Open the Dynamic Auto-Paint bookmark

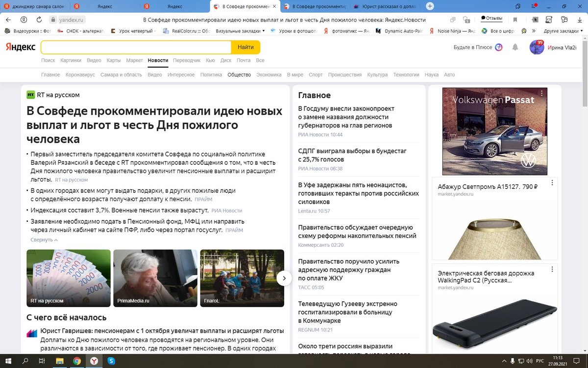[x=400, y=31]
